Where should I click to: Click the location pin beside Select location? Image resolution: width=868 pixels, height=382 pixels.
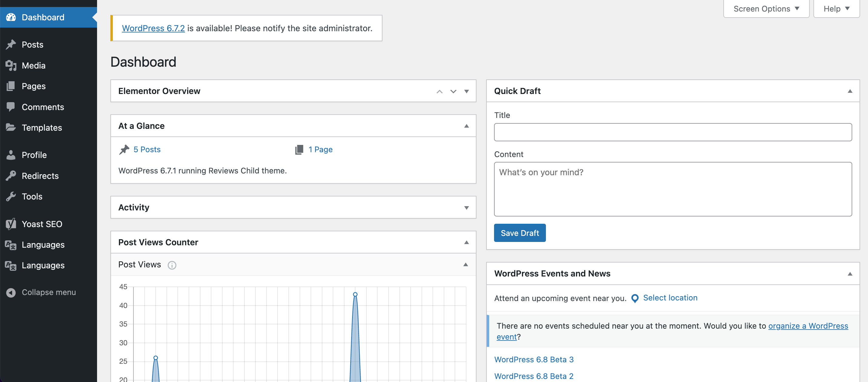[x=635, y=298]
